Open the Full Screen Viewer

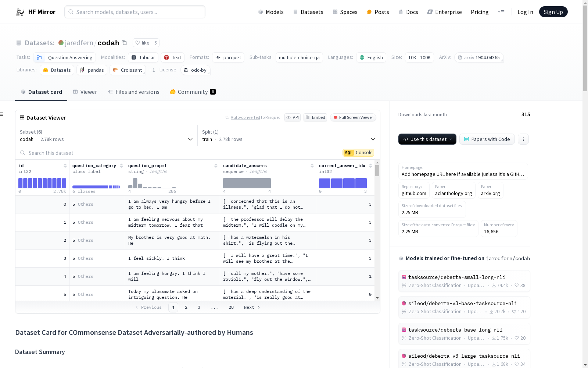point(353,117)
